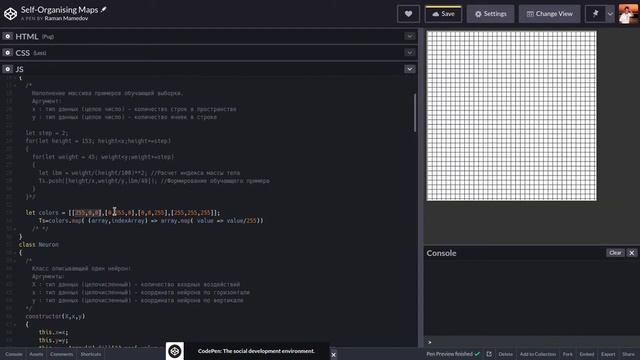Toggle the Console button in footer
Image resolution: width=640 pixels, height=360 pixels.
click(x=13, y=354)
